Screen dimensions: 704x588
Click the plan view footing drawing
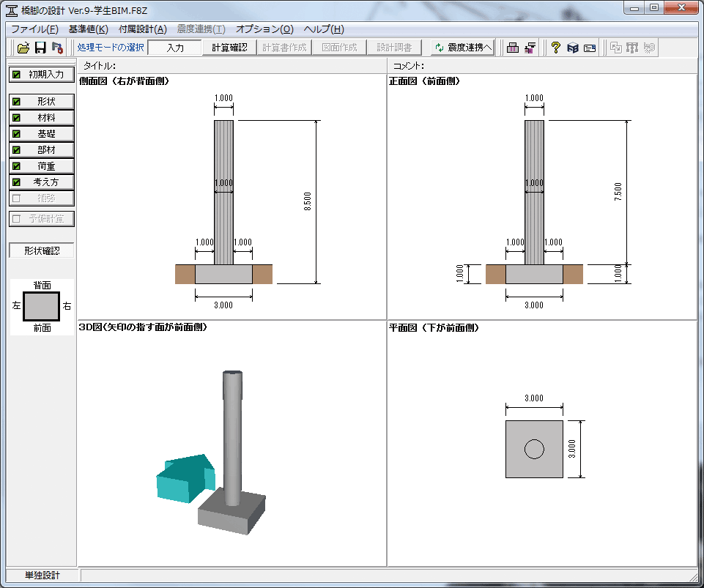tap(534, 449)
